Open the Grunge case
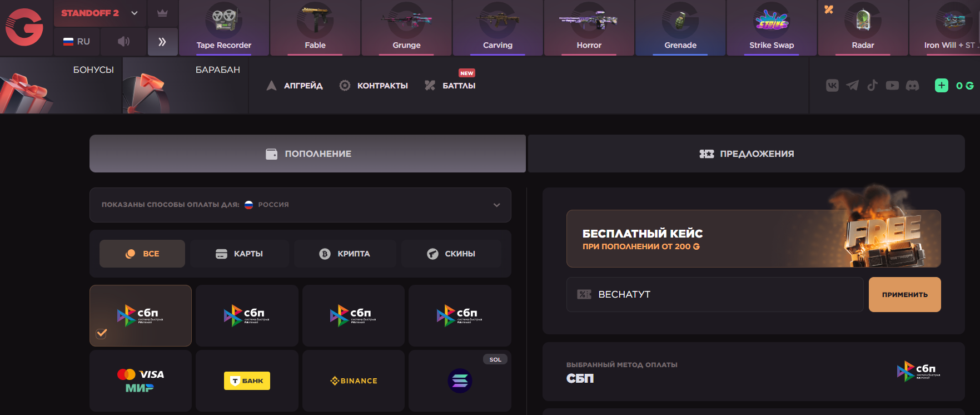This screenshot has width=980, height=415. click(x=406, y=28)
